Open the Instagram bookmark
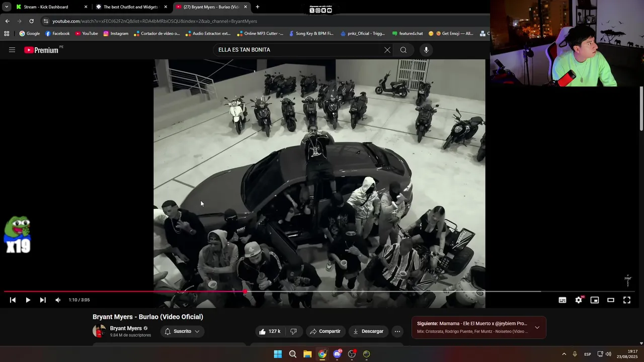The width and height of the screenshot is (644, 362). pyautogui.click(x=116, y=34)
